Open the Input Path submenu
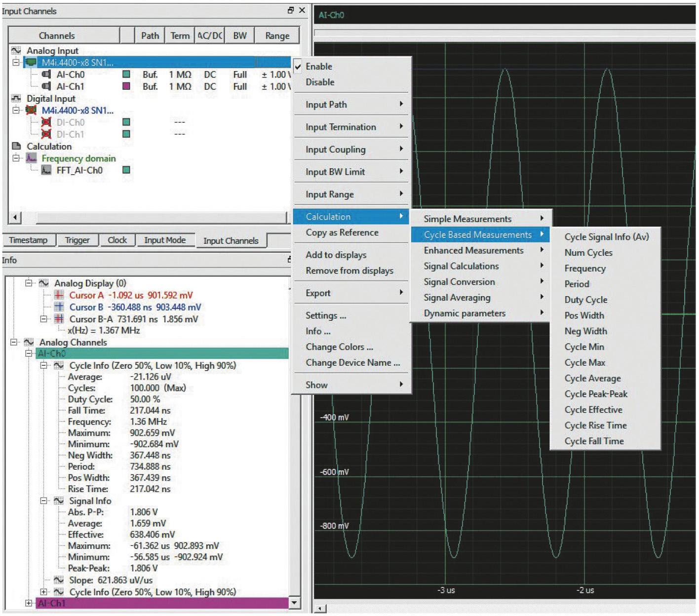 coord(351,104)
